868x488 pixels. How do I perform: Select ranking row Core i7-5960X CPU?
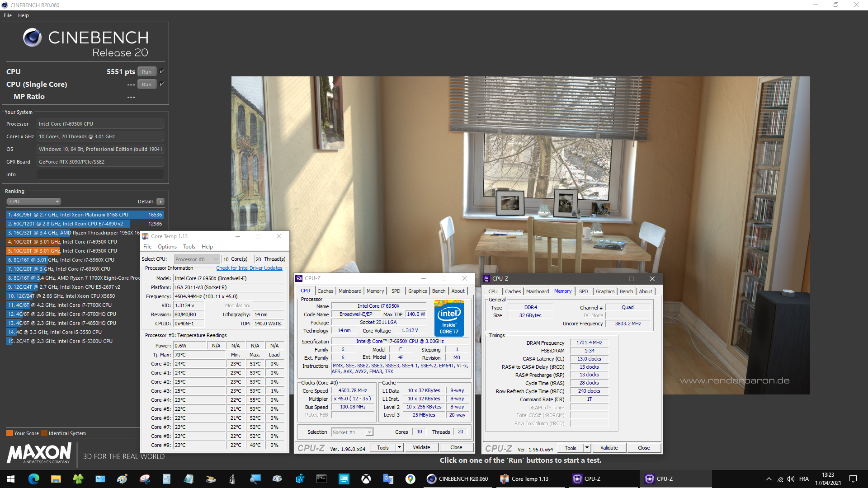(x=73, y=260)
